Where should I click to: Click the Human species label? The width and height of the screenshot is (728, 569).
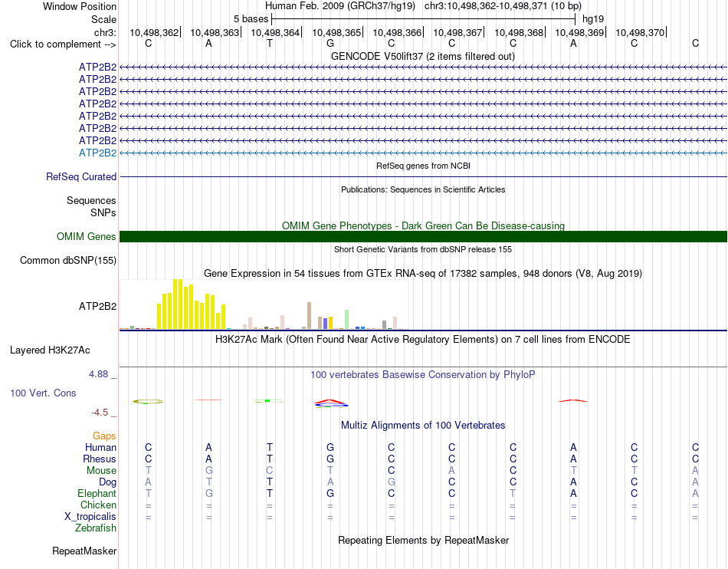tap(100, 447)
